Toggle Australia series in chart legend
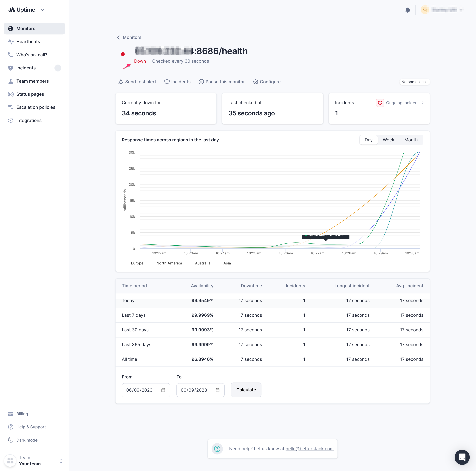Image resolution: width=476 pixels, height=471 pixels. 199,263
